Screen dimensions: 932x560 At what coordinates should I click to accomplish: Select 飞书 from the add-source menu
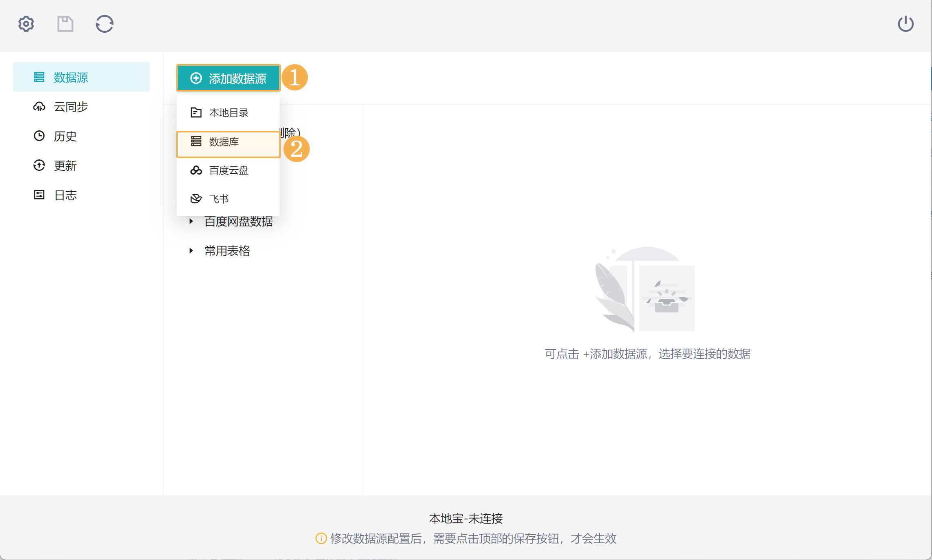coord(219,198)
